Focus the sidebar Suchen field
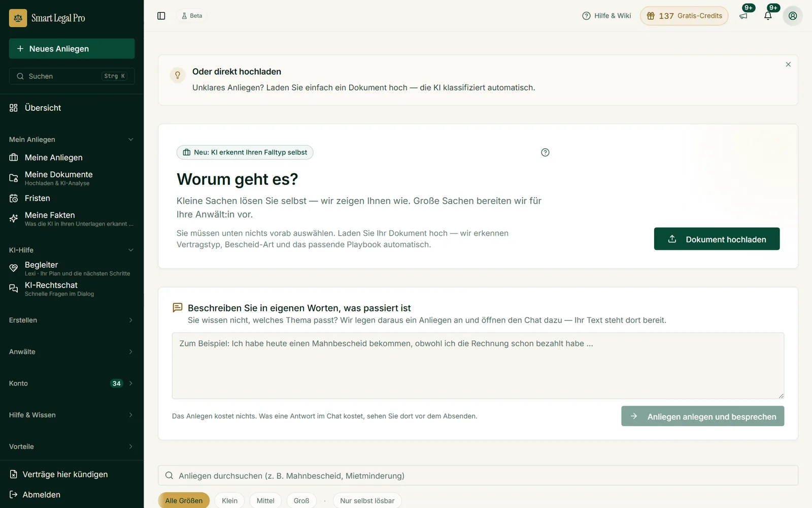Image resolution: width=812 pixels, height=508 pixels. tap(72, 76)
